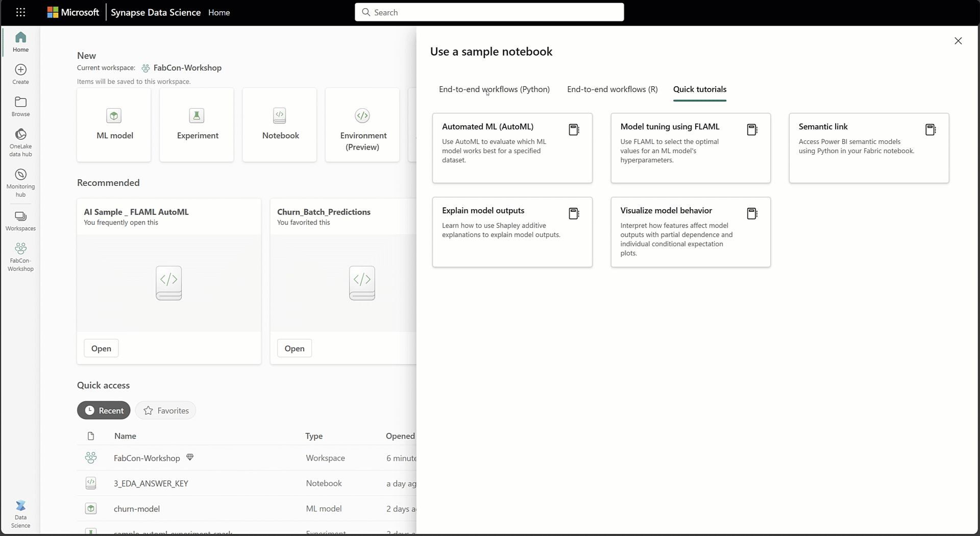980x536 pixels.
Task: Open Create in the left sidebar
Action: (20, 74)
